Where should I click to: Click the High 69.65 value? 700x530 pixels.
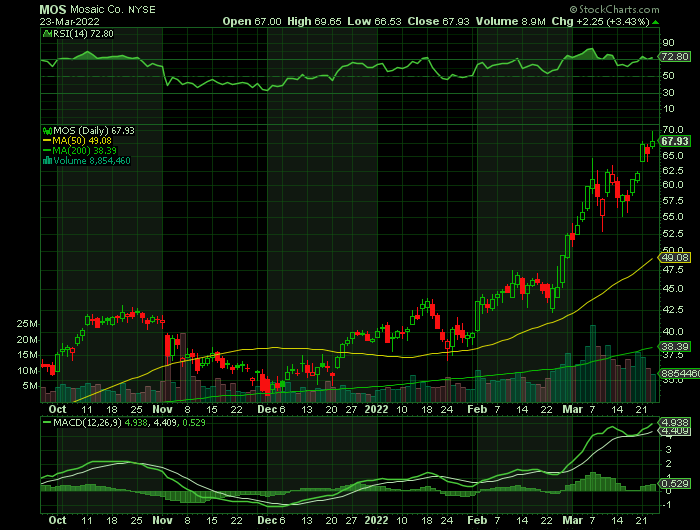(x=314, y=21)
